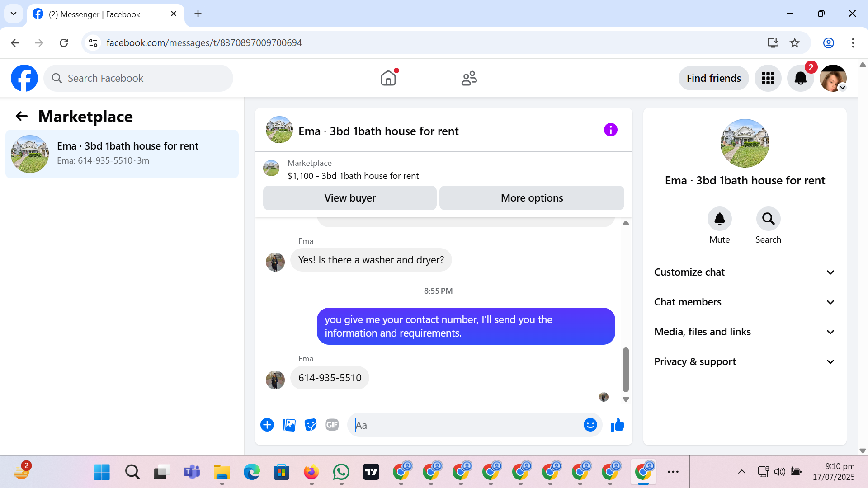
Task: Open the tab search dropdown arrow
Action: tap(14, 14)
